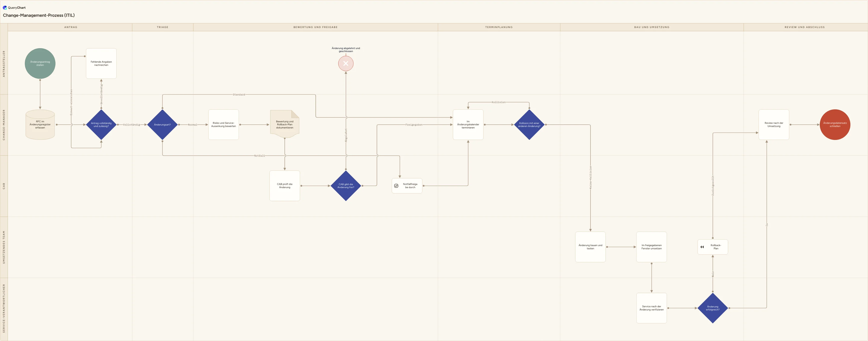The image size is (868, 341).
Task: Select the Risiko und Service-Auswirkung bewerten box
Action: click(223, 125)
